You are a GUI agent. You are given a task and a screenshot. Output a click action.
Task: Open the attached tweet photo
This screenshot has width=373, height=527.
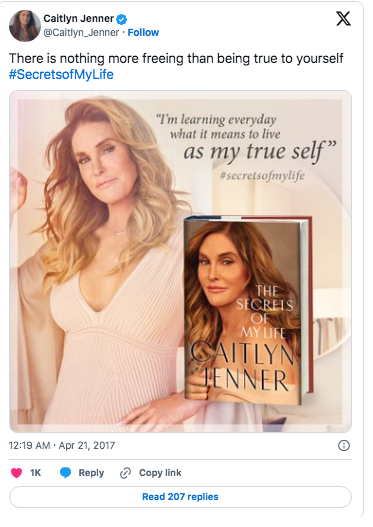(x=180, y=261)
